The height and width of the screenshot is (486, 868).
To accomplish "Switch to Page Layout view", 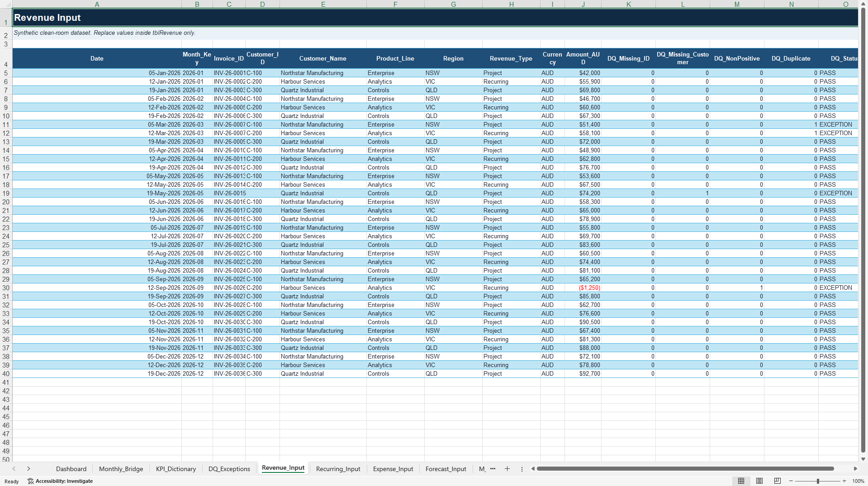I will pyautogui.click(x=759, y=481).
